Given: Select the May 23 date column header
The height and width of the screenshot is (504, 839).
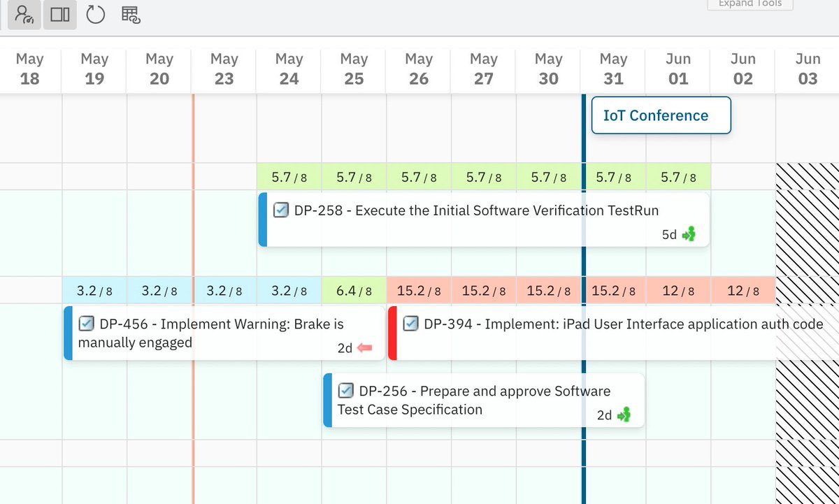Looking at the screenshot, I should 224,69.
